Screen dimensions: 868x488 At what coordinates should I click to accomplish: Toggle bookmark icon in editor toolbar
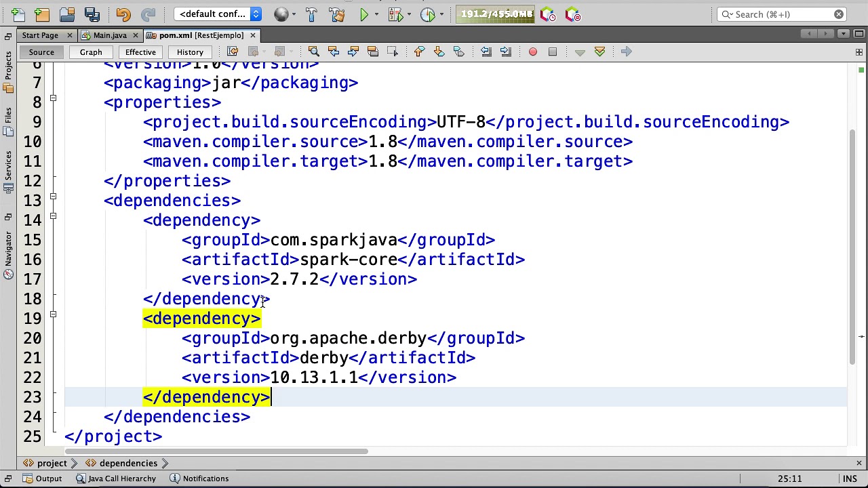click(458, 52)
